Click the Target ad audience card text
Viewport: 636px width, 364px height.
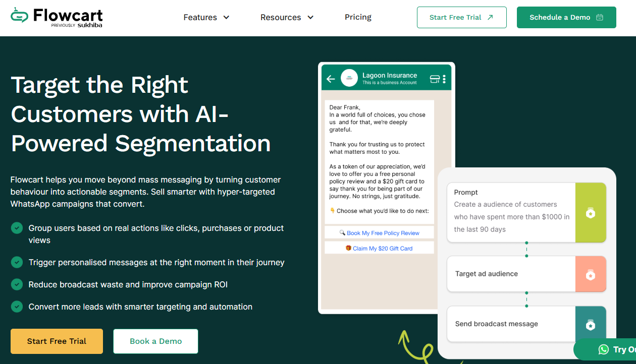tap(487, 274)
